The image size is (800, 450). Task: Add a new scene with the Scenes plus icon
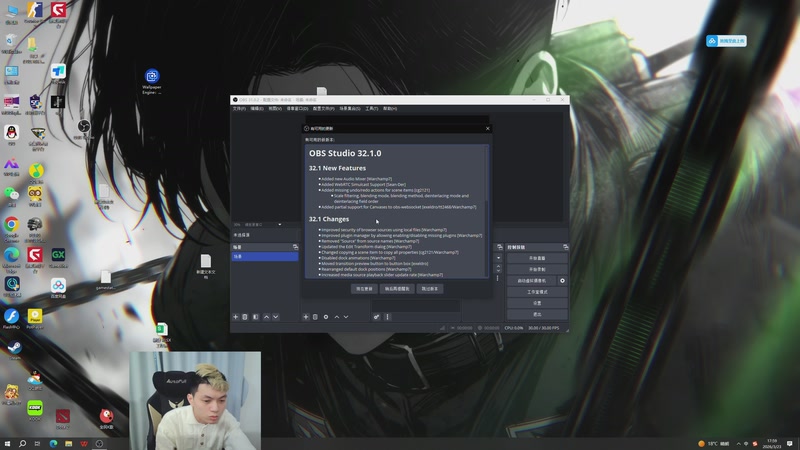236,317
